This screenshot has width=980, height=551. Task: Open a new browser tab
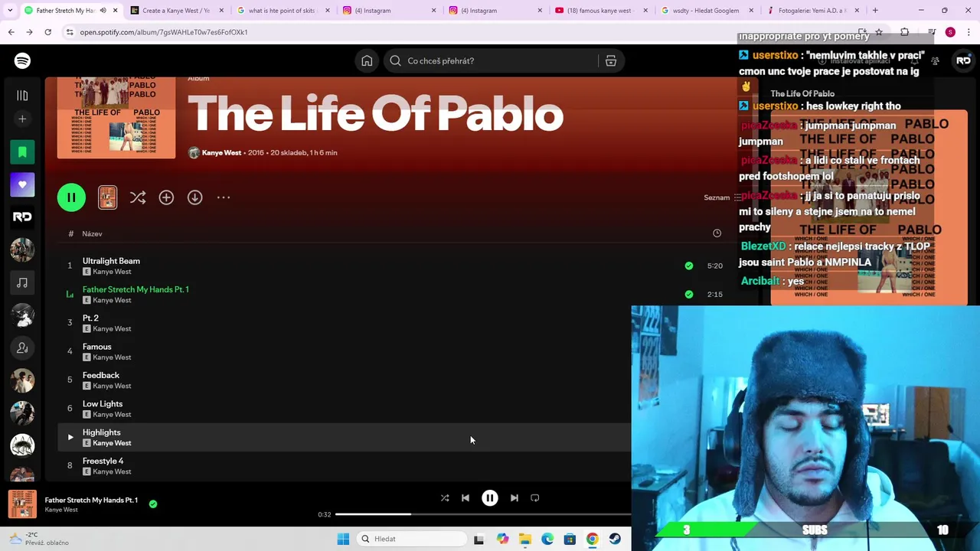click(x=875, y=11)
